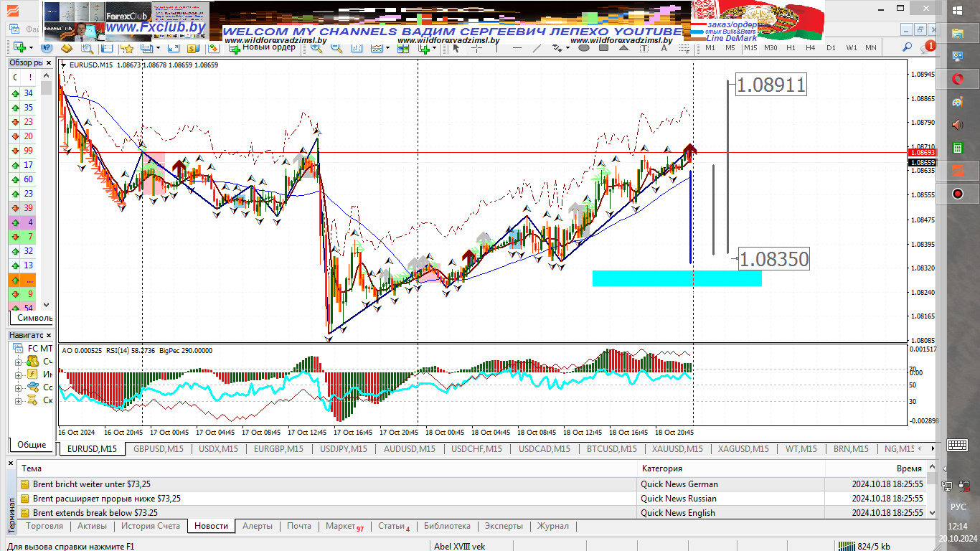
Task: Open the Журнал terminal tab
Action: coord(553,526)
